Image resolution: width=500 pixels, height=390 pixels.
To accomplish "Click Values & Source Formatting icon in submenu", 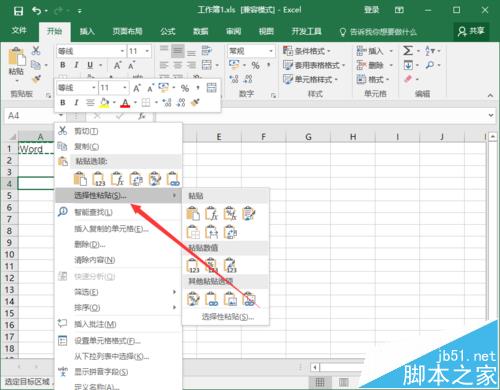I will pos(230,266).
